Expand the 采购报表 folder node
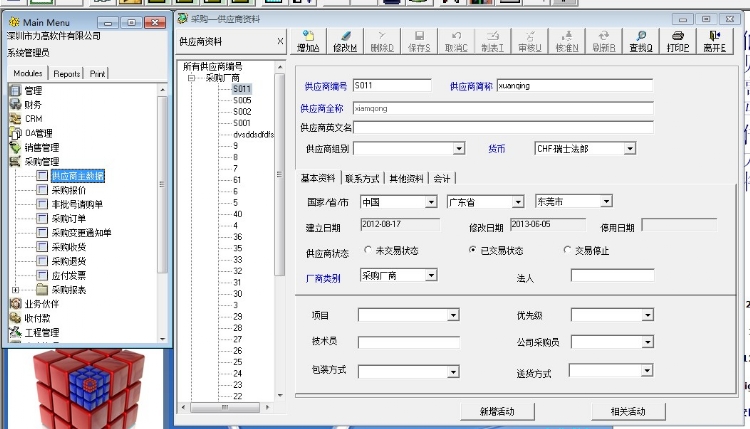 pos(15,290)
